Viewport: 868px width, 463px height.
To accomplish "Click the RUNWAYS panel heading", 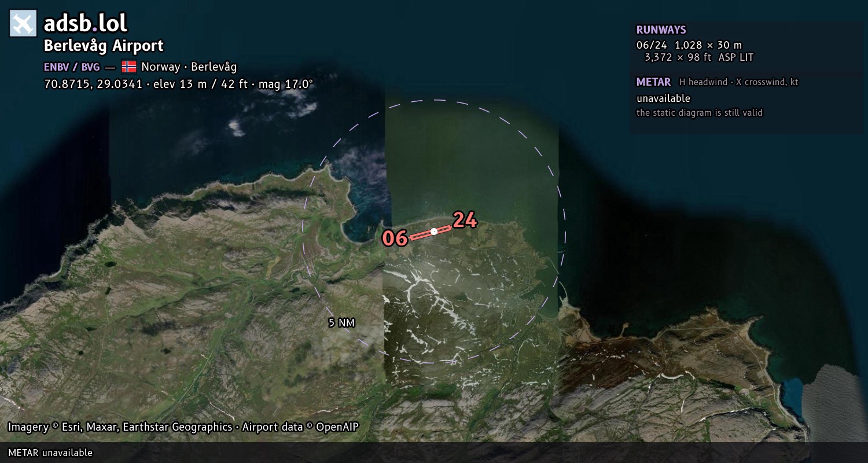I will point(661,30).
